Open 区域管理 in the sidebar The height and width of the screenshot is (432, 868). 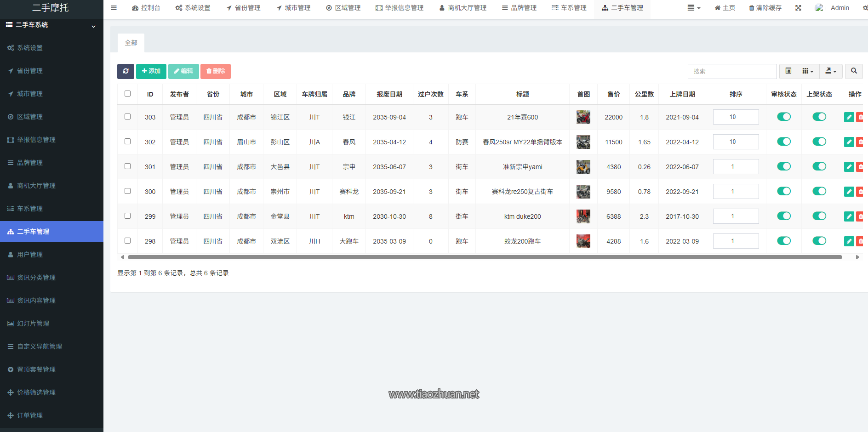coord(51,117)
